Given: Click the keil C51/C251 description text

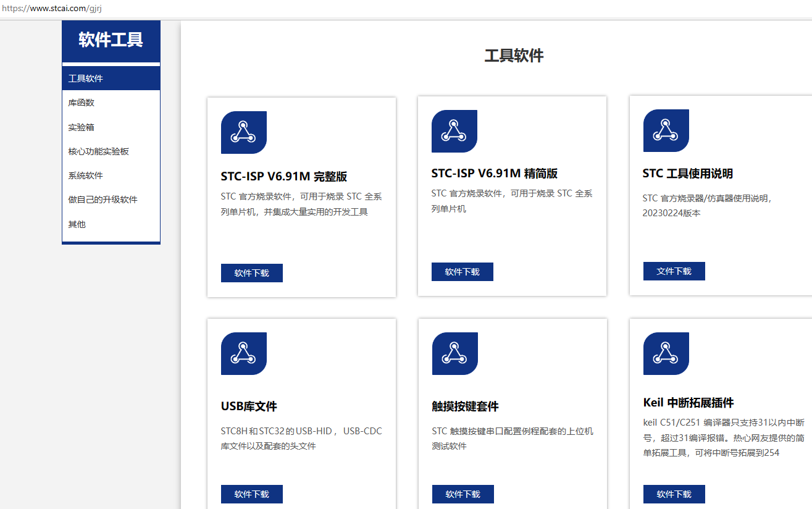Looking at the screenshot, I should pyautogui.click(x=724, y=437).
